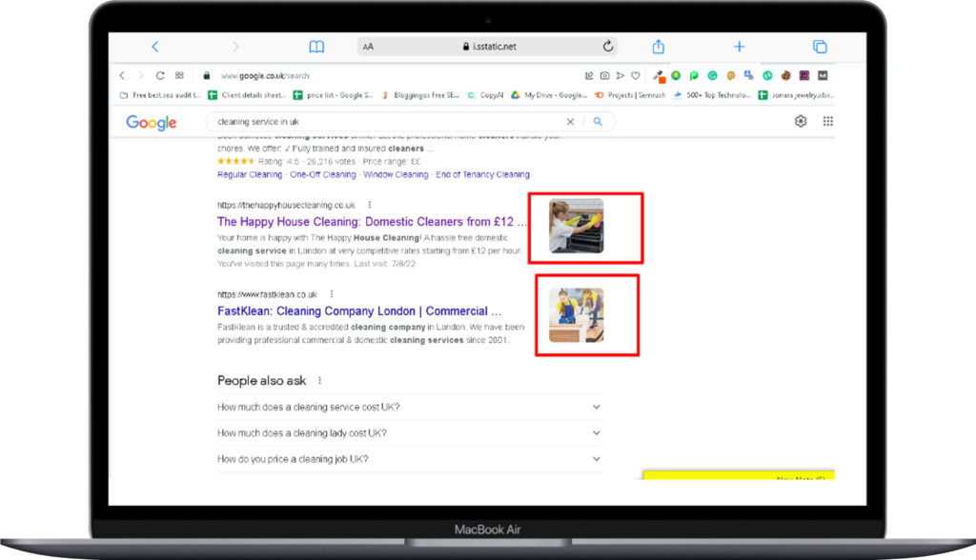The width and height of the screenshot is (976, 560).
Task: Open the Google apps grid icon
Action: coord(827,121)
